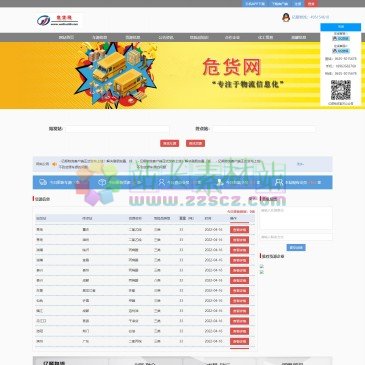This screenshot has width=365, height=365.
Task: Click the right red search button below the inputs
Action: pyautogui.click(x=195, y=143)
